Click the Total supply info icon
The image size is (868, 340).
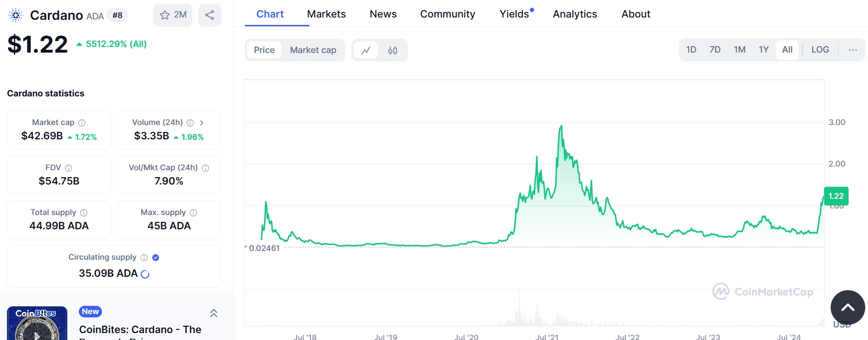click(x=83, y=213)
